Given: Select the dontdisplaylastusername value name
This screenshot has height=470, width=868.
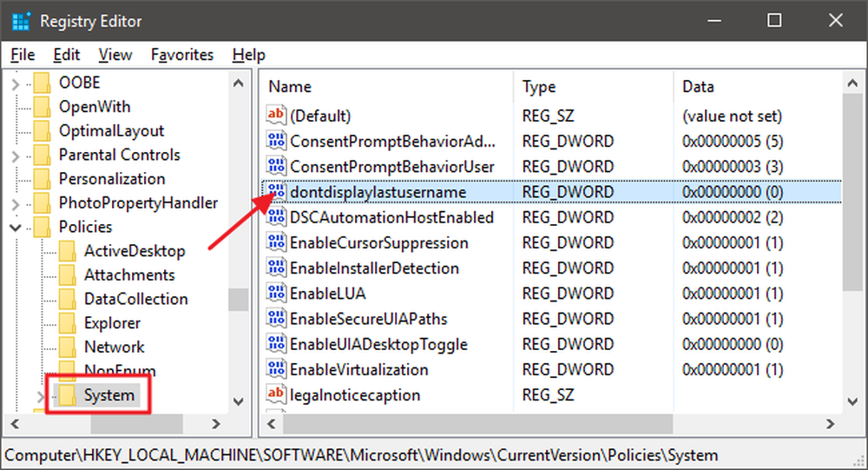Looking at the screenshot, I should [378, 192].
